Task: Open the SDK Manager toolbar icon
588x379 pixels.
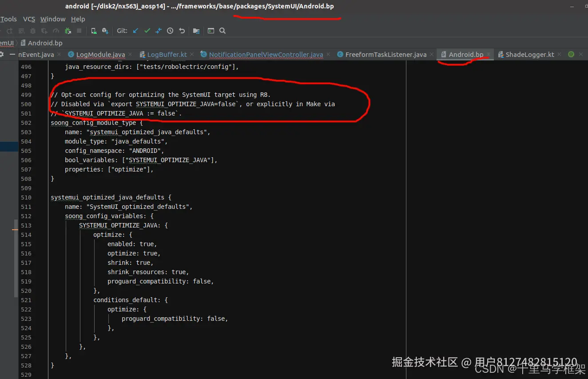Action: click(105, 31)
